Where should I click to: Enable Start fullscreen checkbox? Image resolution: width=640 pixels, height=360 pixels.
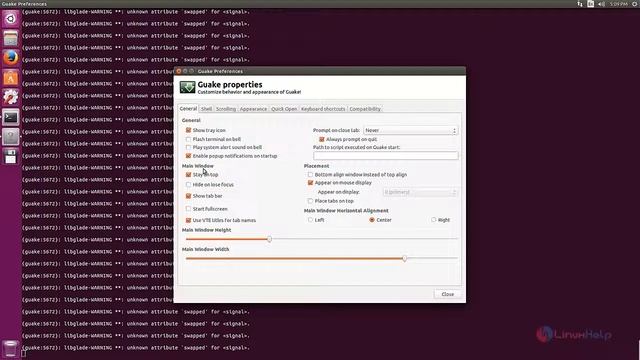pyautogui.click(x=188, y=209)
